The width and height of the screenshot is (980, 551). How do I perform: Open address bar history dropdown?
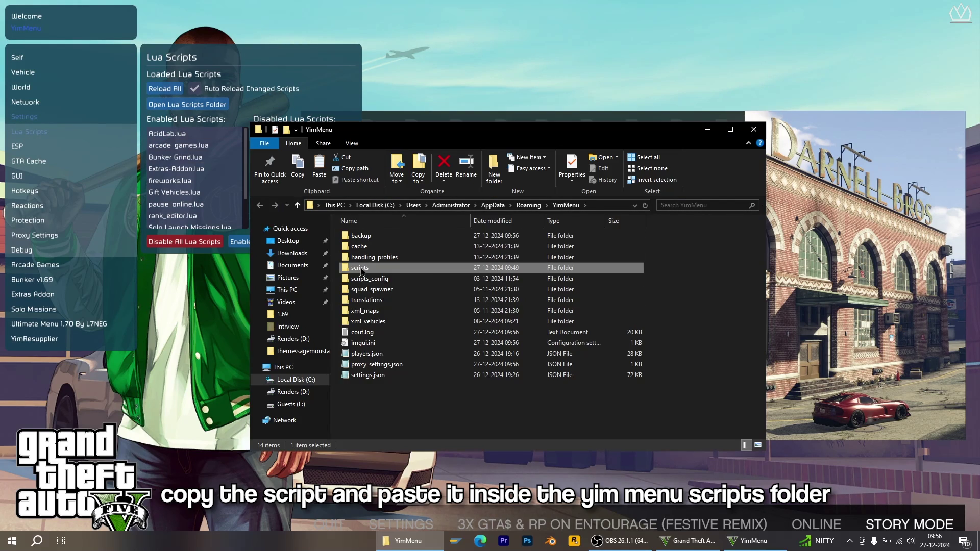[x=634, y=205]
